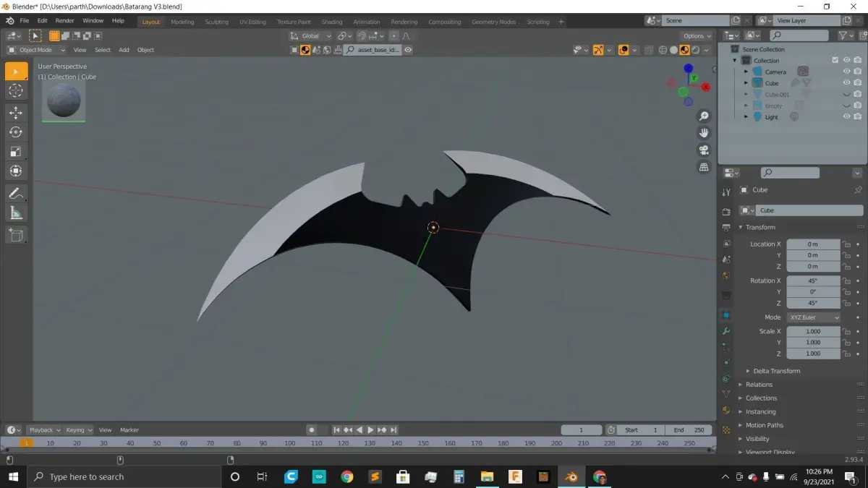Open the Tool properties tab
The width and height of the screenshot is (868, 488).
tap(726, 192)
